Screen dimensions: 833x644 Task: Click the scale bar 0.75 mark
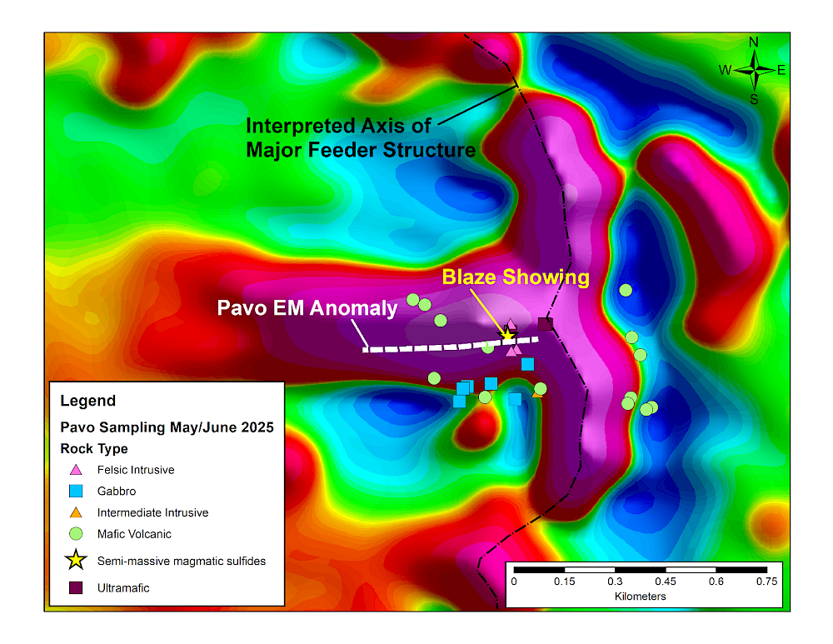(766, 582)
